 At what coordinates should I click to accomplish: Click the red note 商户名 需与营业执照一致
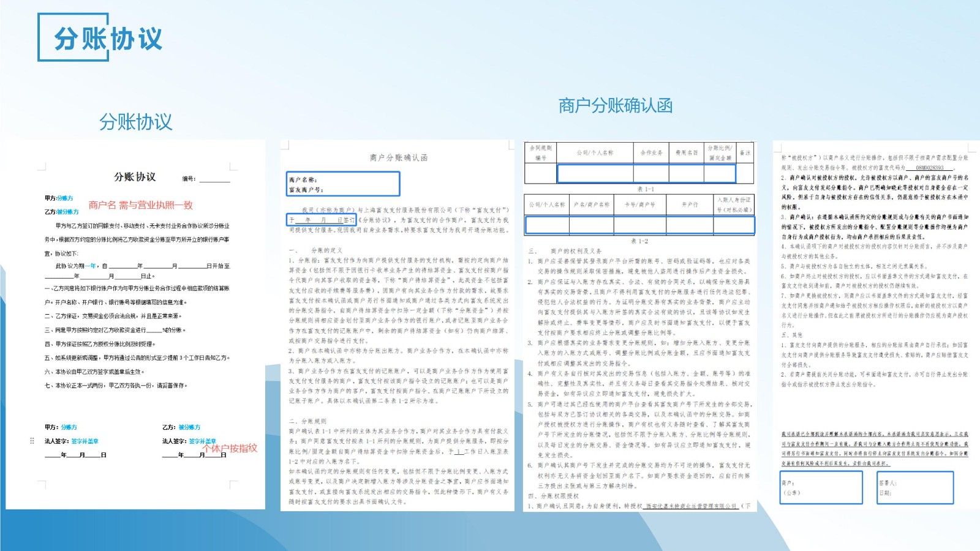pos(140,205)
